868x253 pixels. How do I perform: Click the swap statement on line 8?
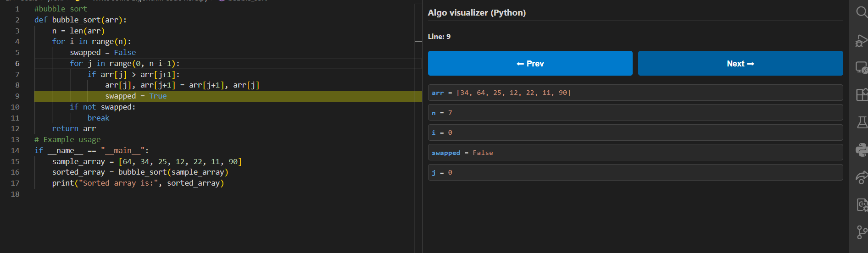182,85
